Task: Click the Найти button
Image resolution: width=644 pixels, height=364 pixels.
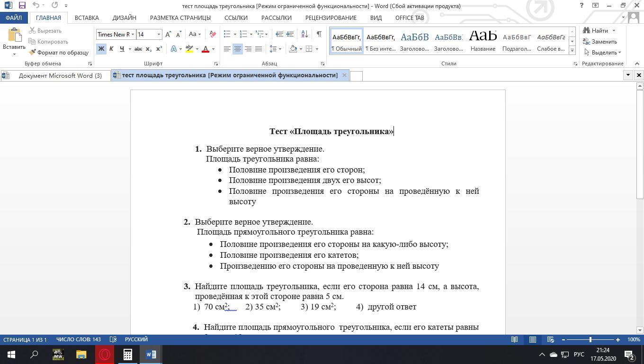Action: [599, 31]
